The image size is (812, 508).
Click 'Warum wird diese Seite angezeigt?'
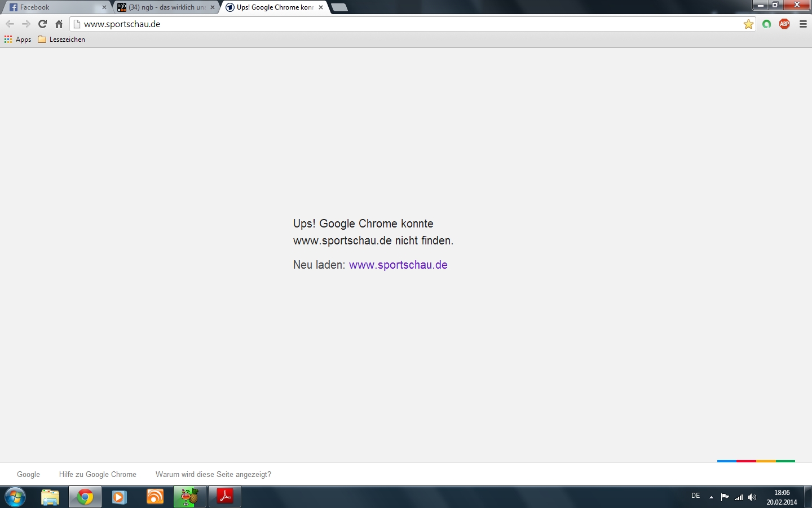(213, 474)
